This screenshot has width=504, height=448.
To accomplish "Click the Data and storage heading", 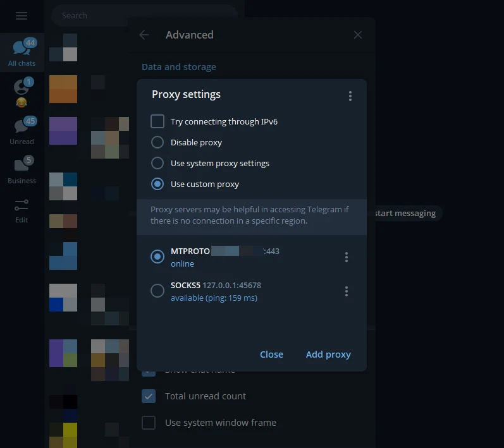I will [x=179, y=67].
